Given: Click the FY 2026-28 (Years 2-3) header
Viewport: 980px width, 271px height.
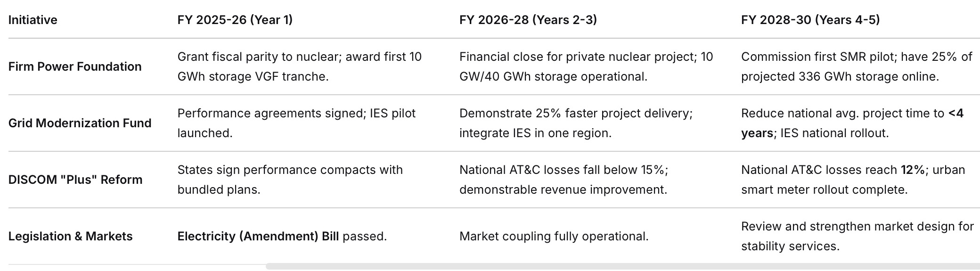Looking at the screenshot, I should [x=528, y=20].
